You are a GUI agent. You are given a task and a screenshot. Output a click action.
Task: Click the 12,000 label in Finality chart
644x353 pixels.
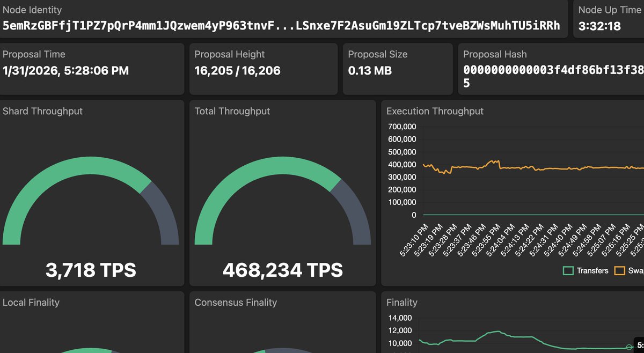click(x=400, y=330)
